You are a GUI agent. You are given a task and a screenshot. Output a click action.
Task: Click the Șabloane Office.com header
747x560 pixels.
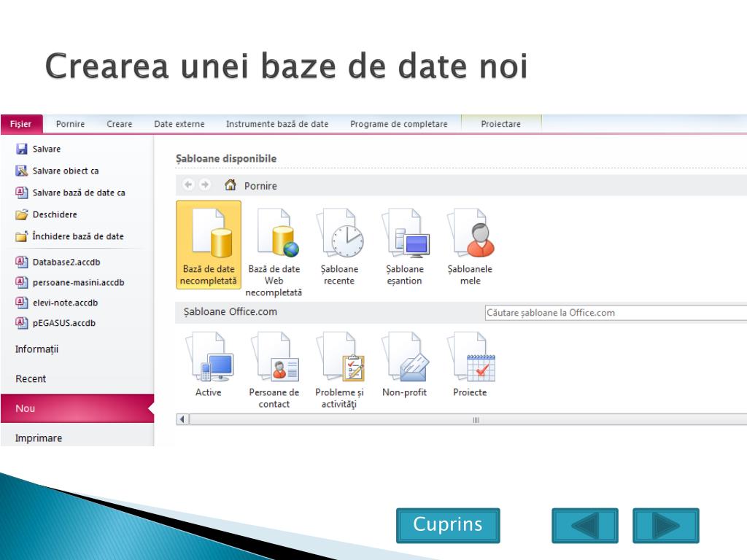[231, 312]
